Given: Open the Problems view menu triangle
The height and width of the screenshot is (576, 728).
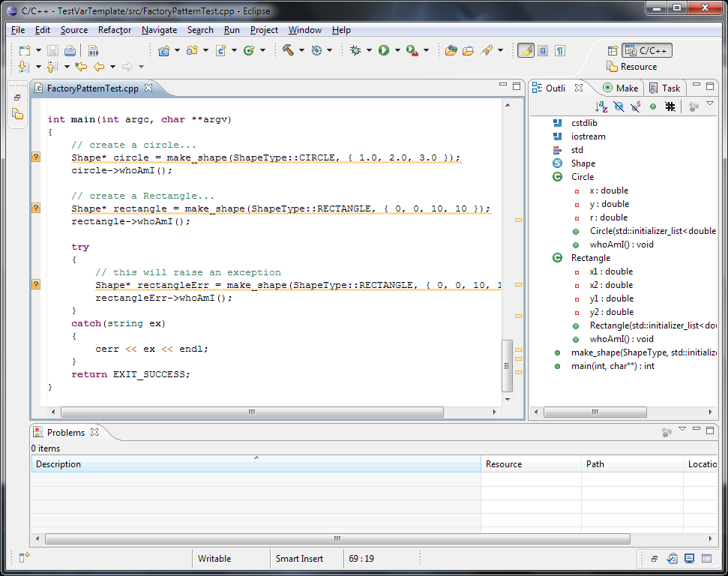Looking at the screenshot, I should point(682,429).
